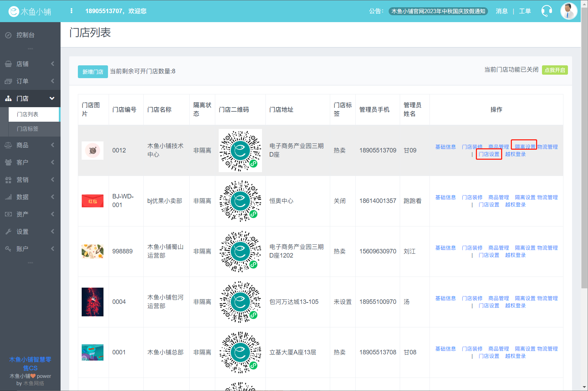Open 门店设置 for store 0012
The width and height of the screenshot is (588, 391).
point(489,154)
